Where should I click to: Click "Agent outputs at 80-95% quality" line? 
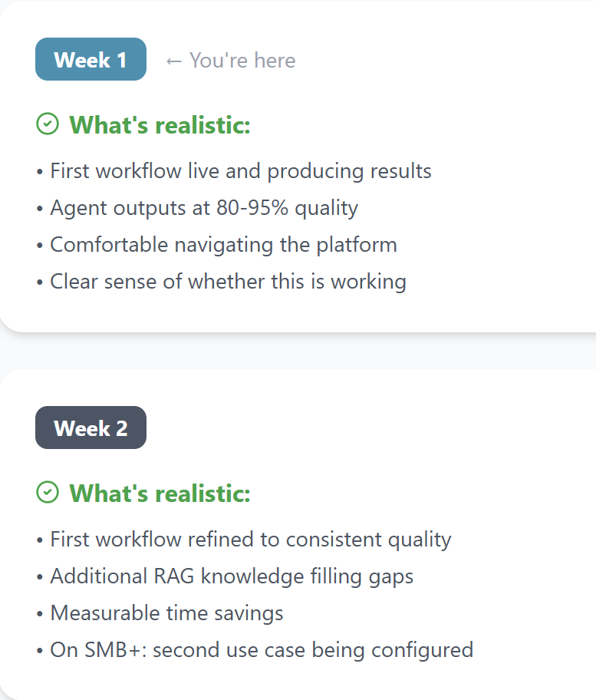coord(204,207)
